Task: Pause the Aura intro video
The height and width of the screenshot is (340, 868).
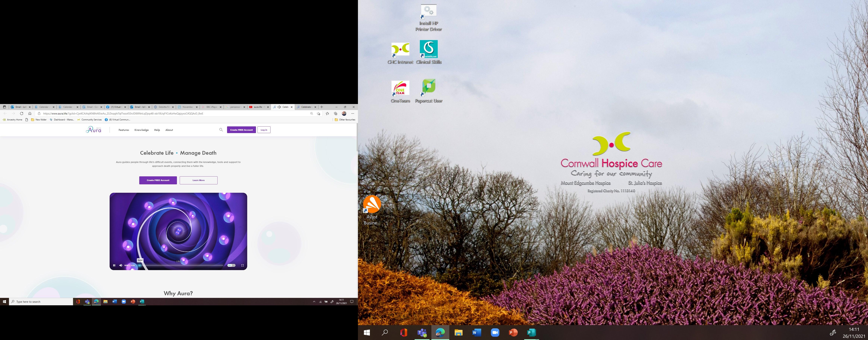Action: click(114, 265)
